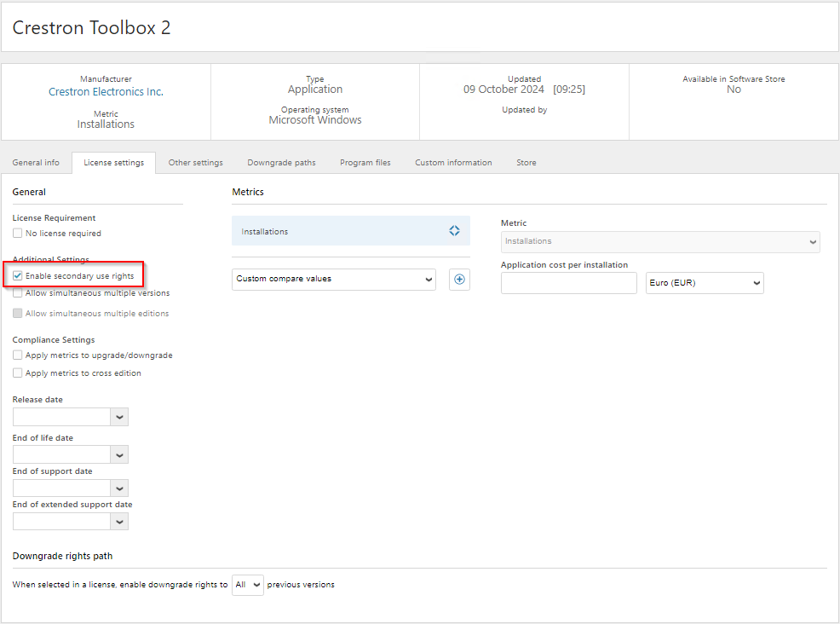Click the 09 October 2024 updated date
This screenshot has height=624, width=840.
(503, 89)
